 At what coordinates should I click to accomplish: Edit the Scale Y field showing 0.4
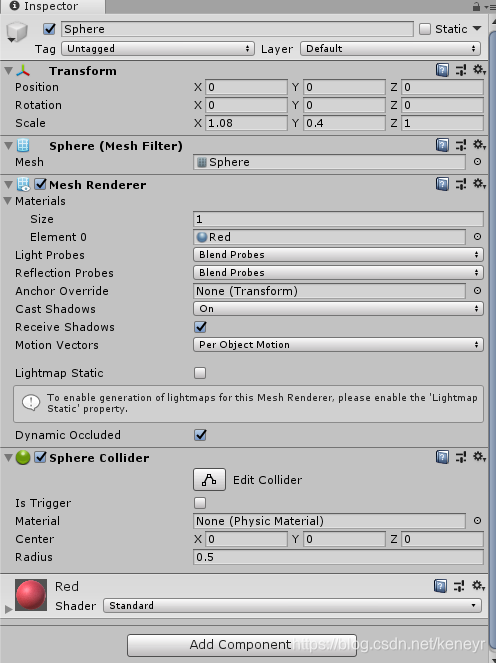tap(344, 123)
